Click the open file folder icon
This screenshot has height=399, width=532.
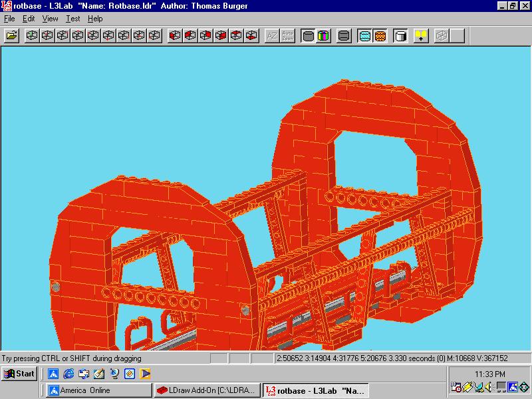[11, 36]
